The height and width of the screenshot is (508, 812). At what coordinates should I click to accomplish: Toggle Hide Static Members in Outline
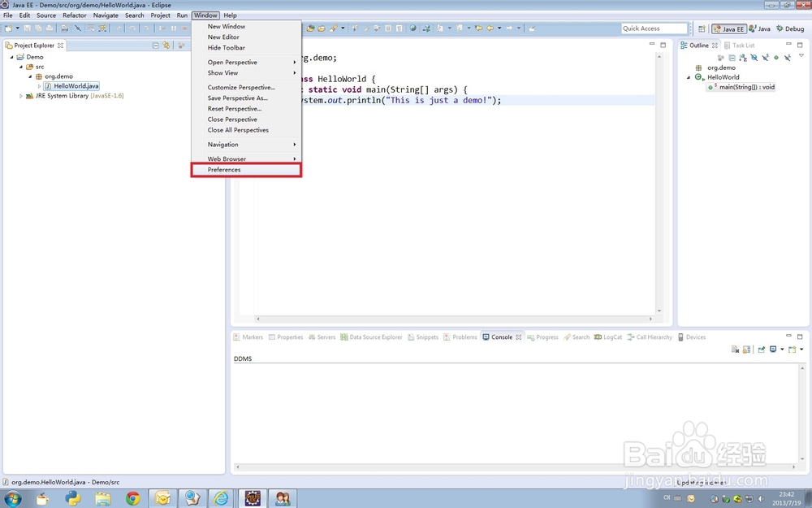[x=765, y=58]
